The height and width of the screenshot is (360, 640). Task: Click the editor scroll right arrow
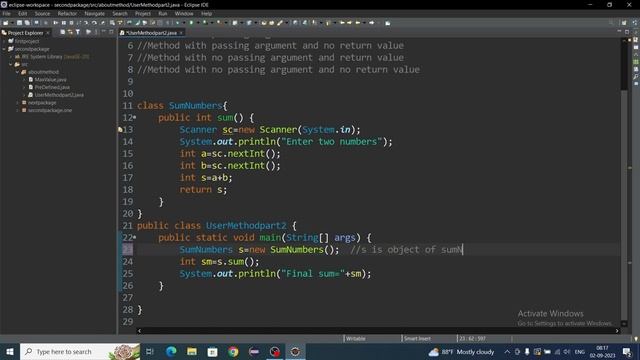[617, 331]
